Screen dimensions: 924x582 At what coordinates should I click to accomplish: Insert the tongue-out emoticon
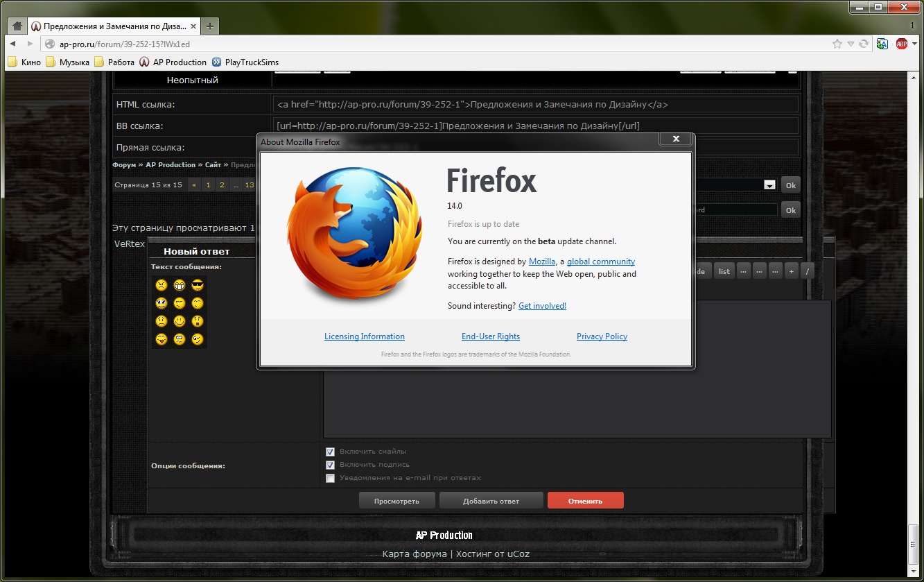[161, 339]
